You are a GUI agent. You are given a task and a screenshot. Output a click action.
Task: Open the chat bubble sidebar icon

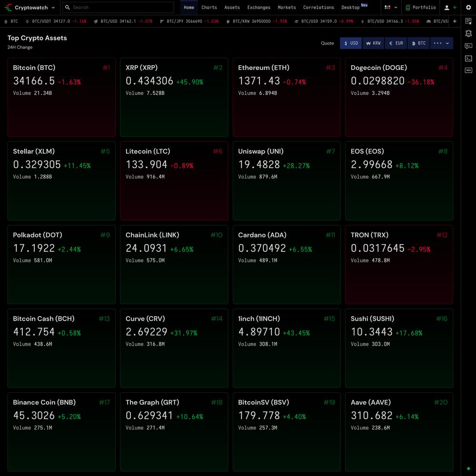click(x=468, y=46)
